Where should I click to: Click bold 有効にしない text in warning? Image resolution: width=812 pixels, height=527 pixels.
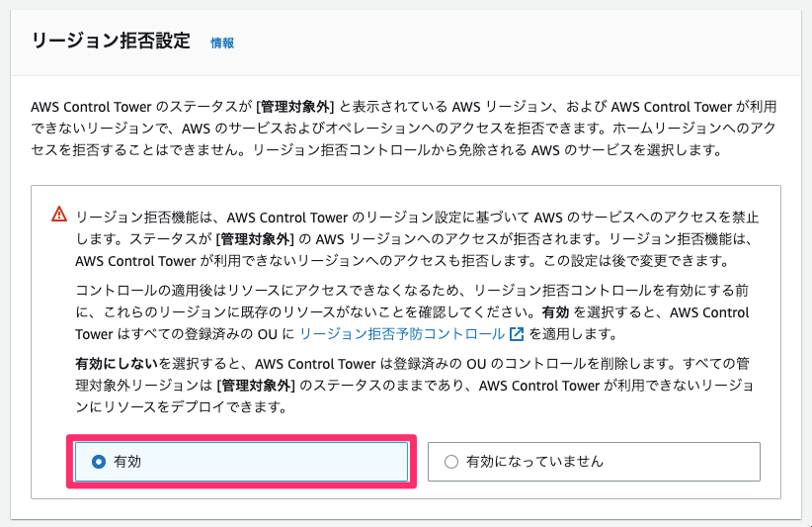[x=117, y=364]
